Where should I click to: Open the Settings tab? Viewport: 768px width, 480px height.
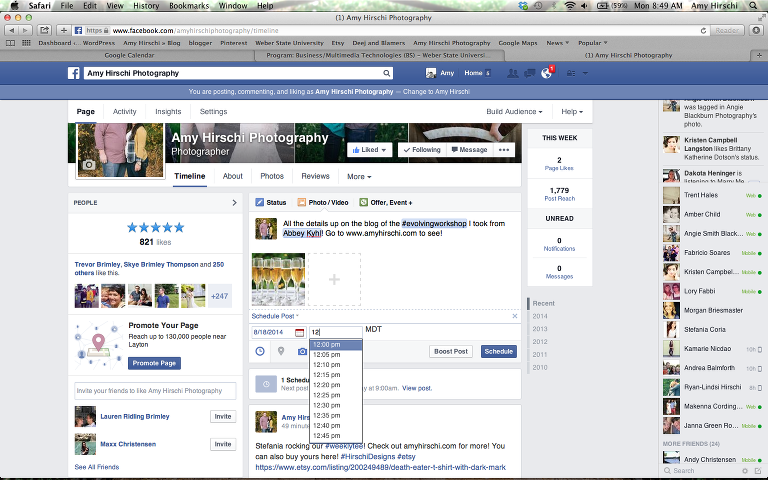coord(214,112)
